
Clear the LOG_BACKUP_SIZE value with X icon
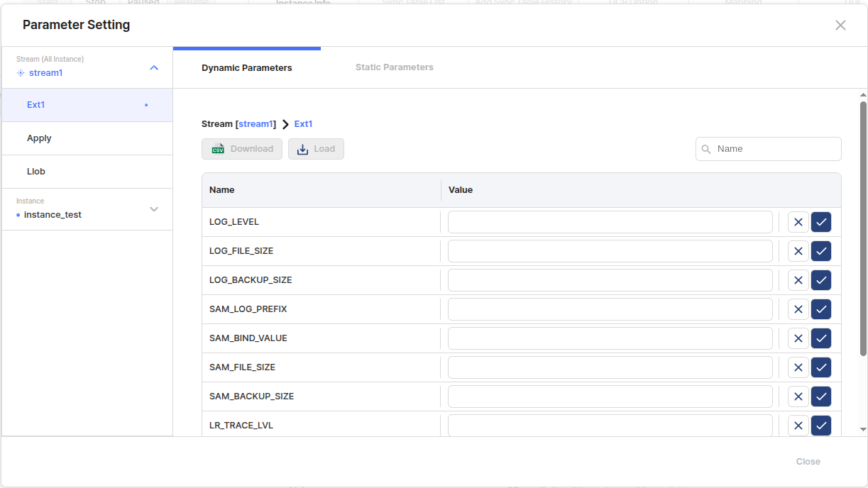(798, 280)
